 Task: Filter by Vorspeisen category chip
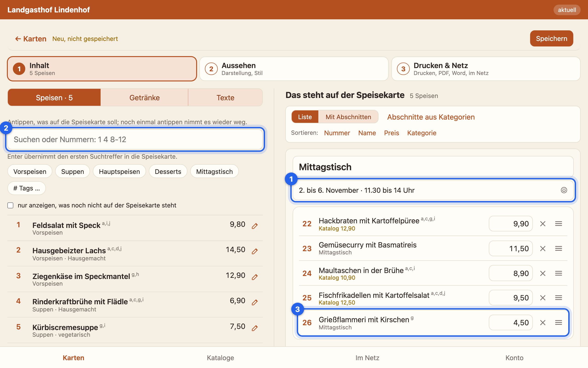coord(30,171)
